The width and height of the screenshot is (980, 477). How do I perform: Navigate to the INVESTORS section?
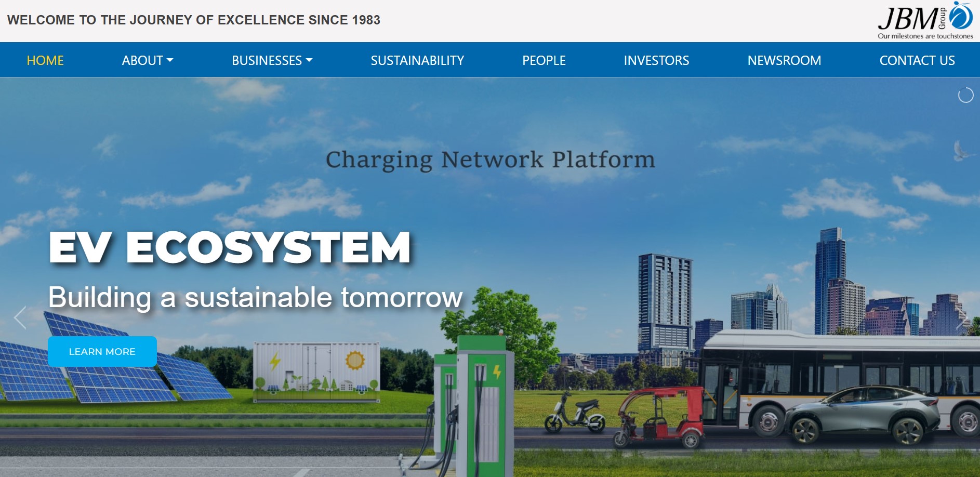656,60
